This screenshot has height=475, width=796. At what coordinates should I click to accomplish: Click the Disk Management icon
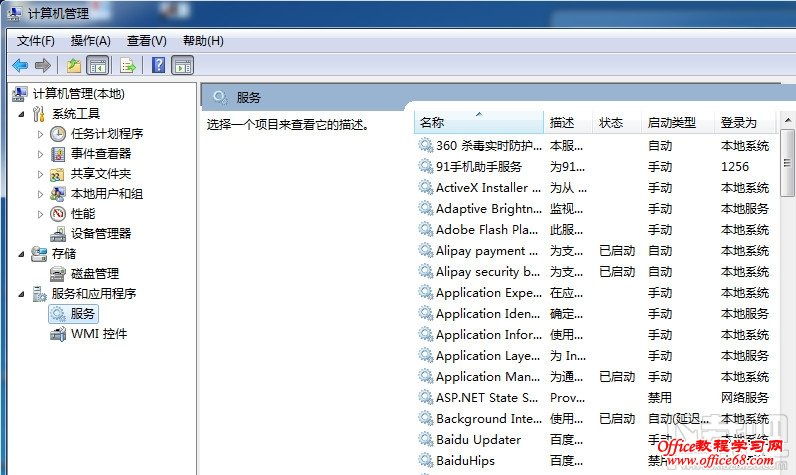58,274
